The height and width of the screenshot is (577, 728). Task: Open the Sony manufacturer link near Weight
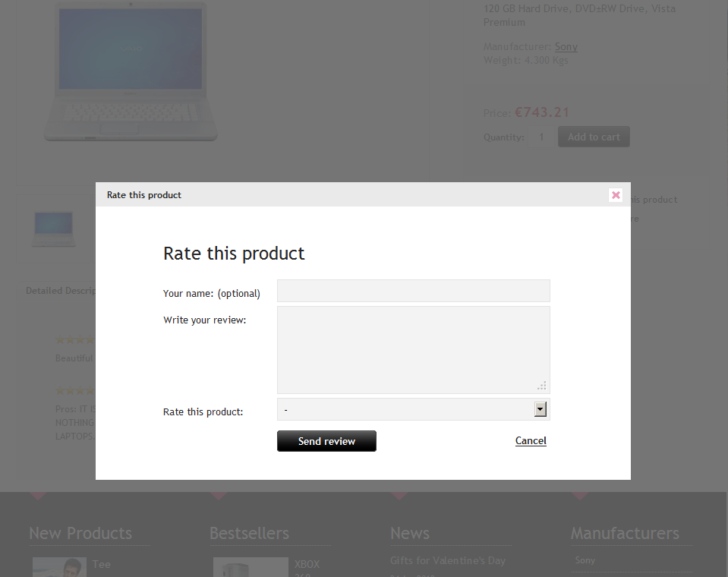click(x=566, y=47)
